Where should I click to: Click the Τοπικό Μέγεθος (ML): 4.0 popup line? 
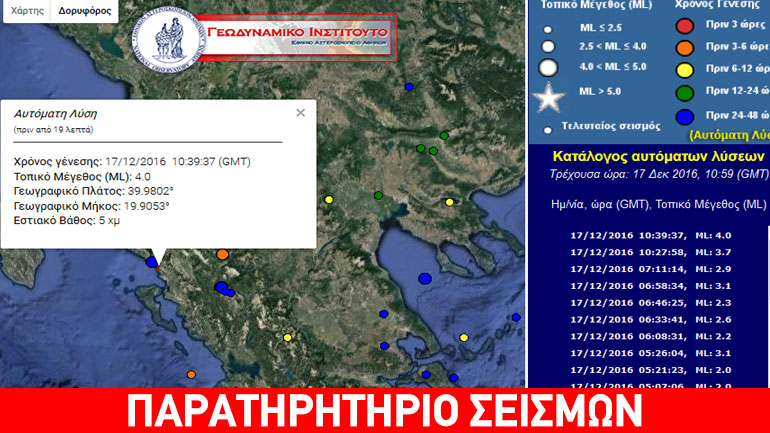click(82, 177)
